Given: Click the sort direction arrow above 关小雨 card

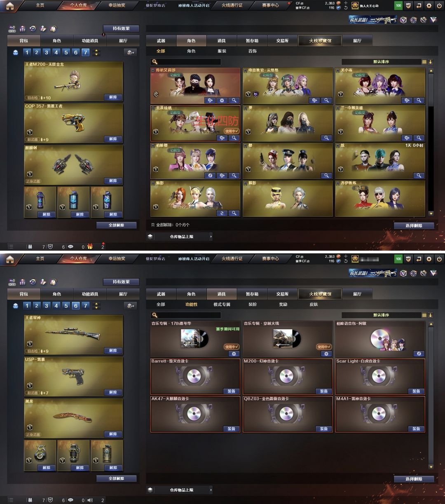Looking at the screenshot, I should click(x=431, y=62).
